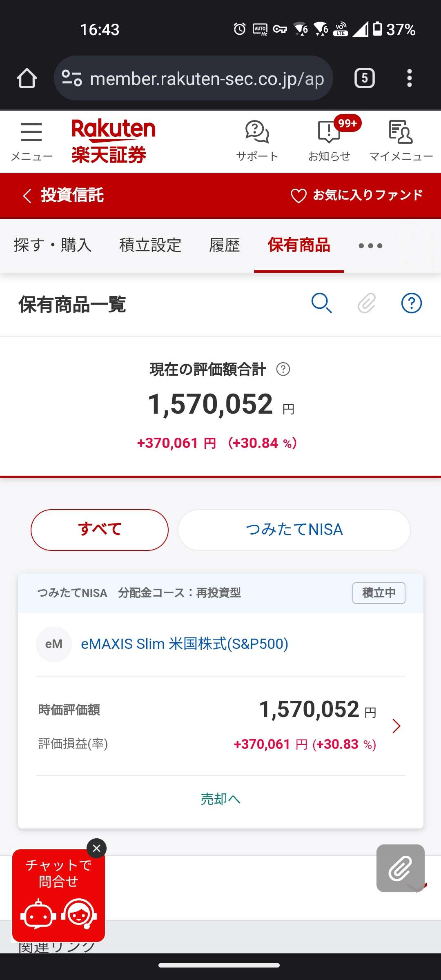
Task: Tap help icon next to 現在の評価額合計
Action: point(283,369)
